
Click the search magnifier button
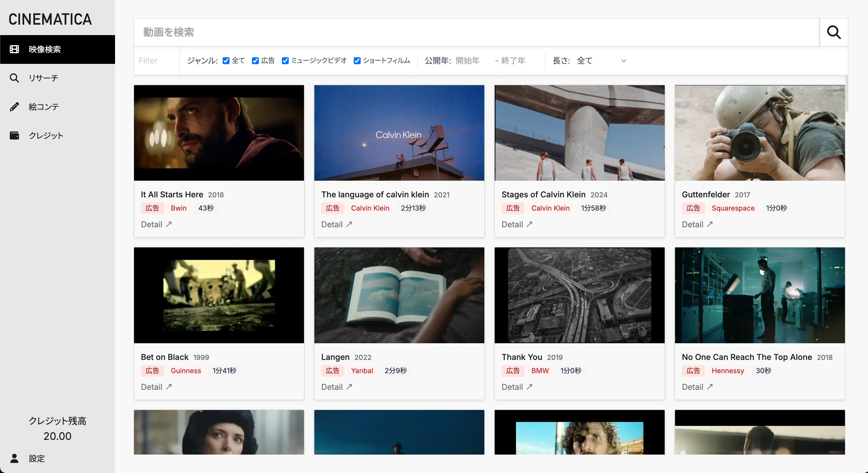pos(833,32)
